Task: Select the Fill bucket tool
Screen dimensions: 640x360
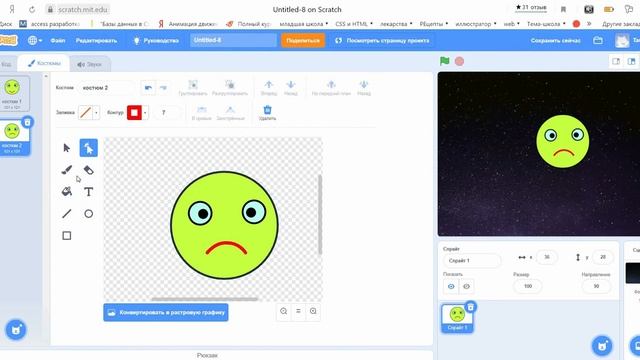Action: pyautogui.click(x=67, y=191)
